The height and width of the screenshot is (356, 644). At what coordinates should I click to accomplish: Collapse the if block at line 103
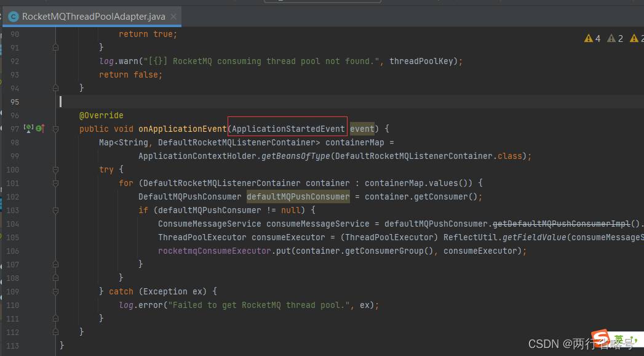[x=55, y=211]
